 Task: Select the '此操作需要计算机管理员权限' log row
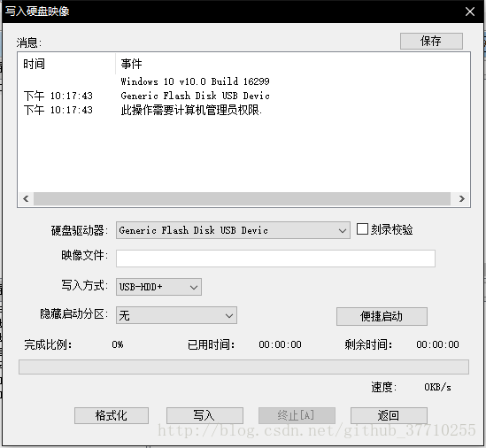point(191,110)
